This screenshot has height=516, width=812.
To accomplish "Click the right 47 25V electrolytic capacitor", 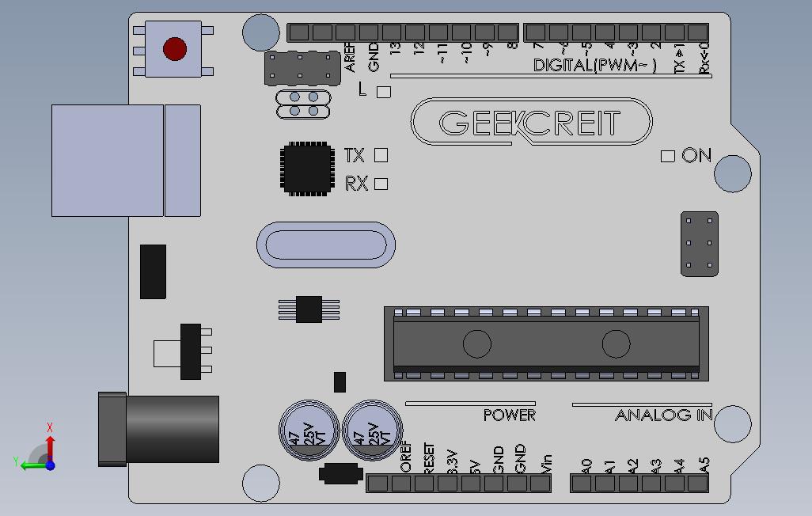I will pos(372,430).
